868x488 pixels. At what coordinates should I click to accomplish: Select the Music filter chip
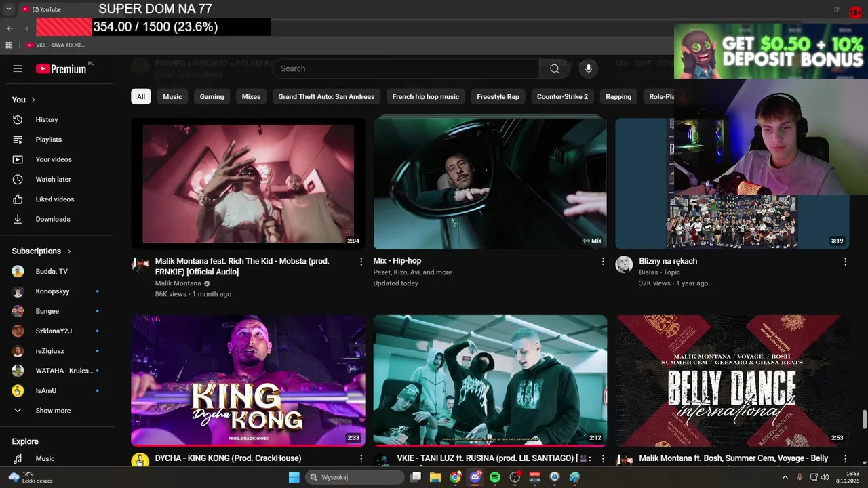click(172, 96)
